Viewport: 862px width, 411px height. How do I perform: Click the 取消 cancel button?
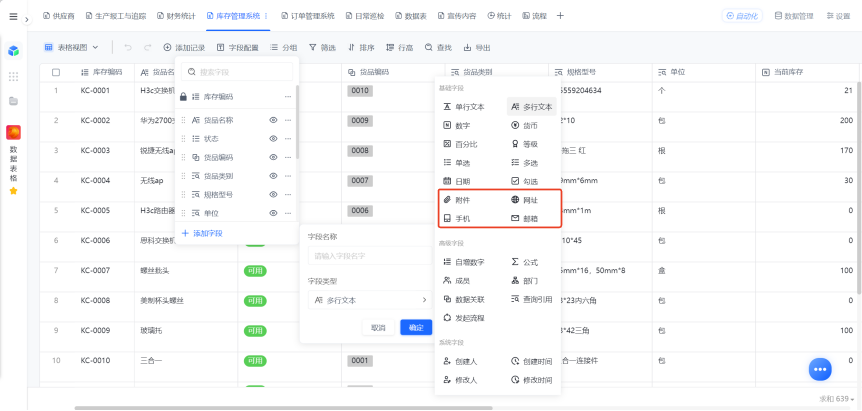pyautogui.click(x=378, y=327)
